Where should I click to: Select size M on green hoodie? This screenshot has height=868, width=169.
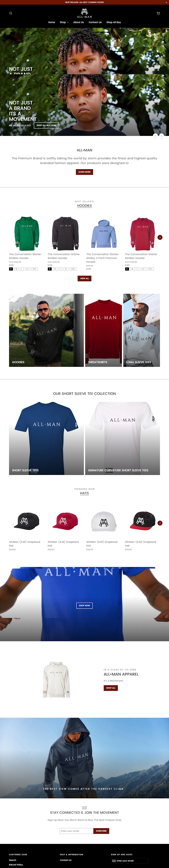[16, 269]
